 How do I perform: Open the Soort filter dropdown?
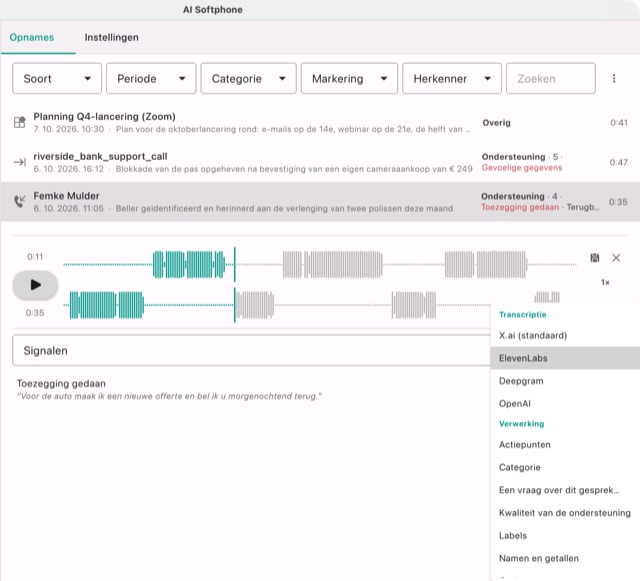coord(57,78)
